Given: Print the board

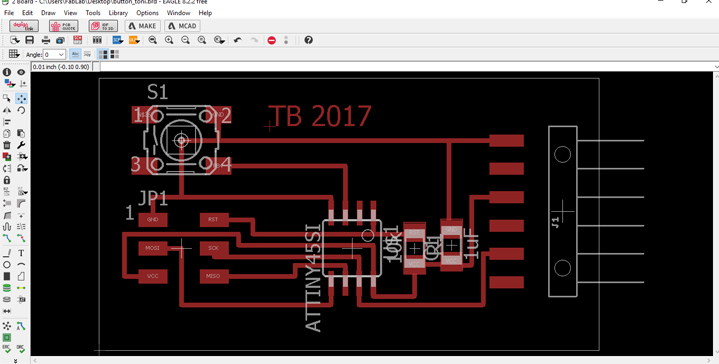Looking at the screenshot, I should point(46,40).
